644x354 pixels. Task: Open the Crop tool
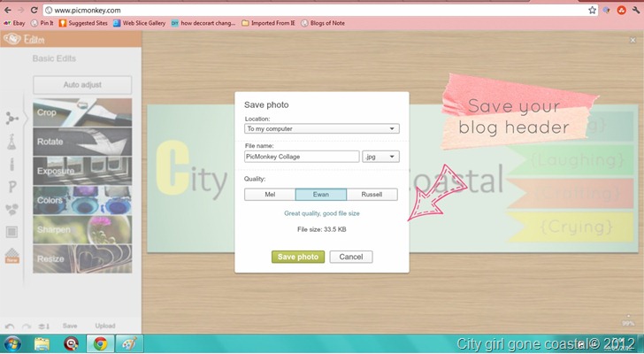pyautogui.click(x=82, y=112)
